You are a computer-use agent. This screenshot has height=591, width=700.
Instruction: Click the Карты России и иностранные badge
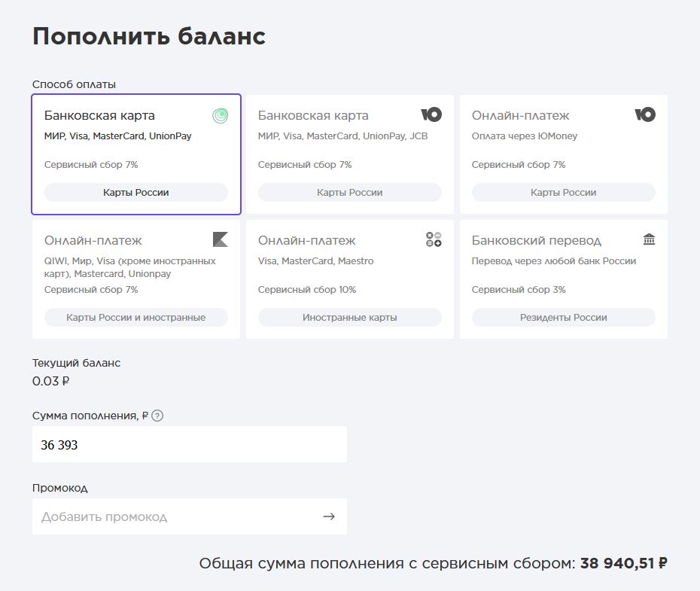pyautogui.click(x=137, y=317)
